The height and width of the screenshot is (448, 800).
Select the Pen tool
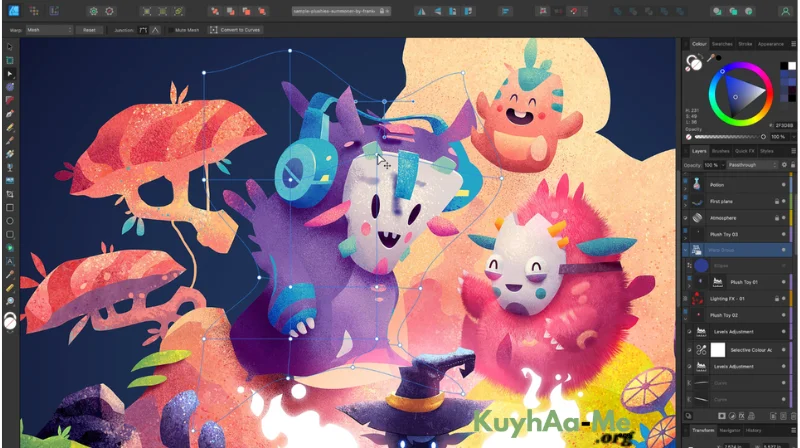[10, 114]
